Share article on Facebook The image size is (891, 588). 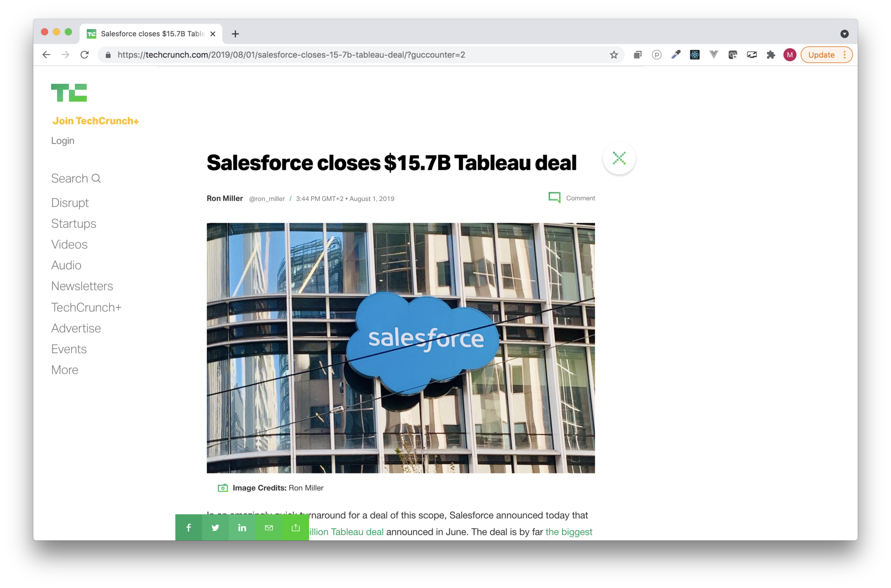click(x=189, y=527)
